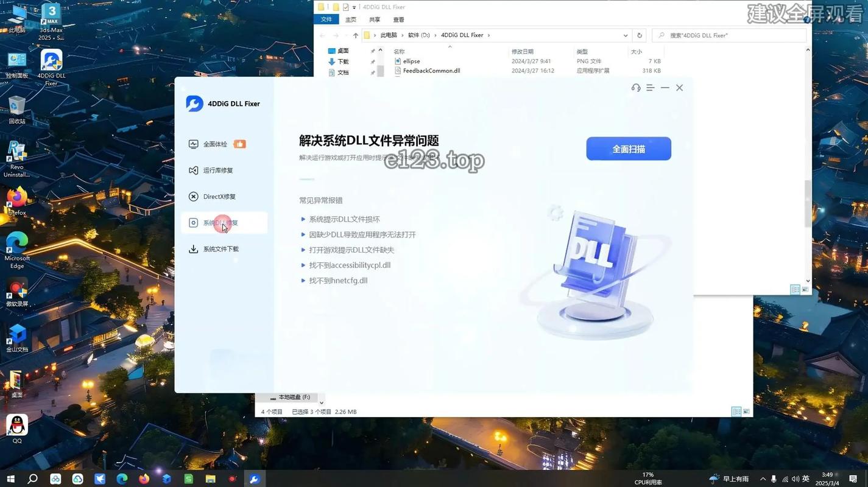Image resolution: width=868 pixels, height=487 pixels.
Task: Open 傲软录屏 desktop icon
Action: [x=17, y=293]
